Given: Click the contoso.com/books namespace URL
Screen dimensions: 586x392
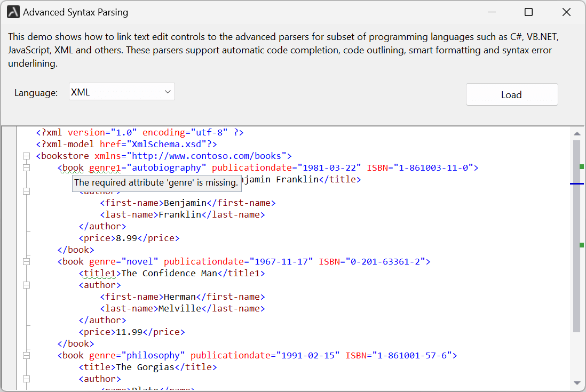Looking at the screenshot, I should pos(207,156).
